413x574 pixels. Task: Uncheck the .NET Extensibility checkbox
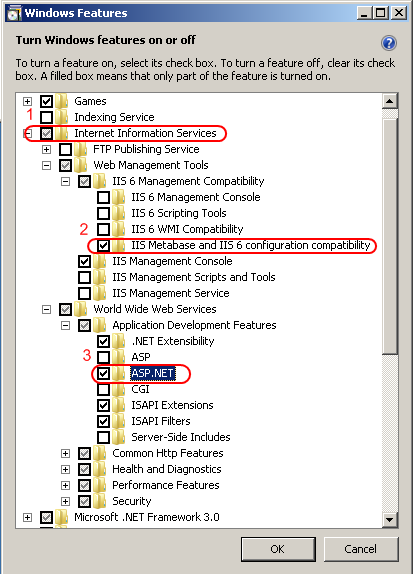point(103,342)
